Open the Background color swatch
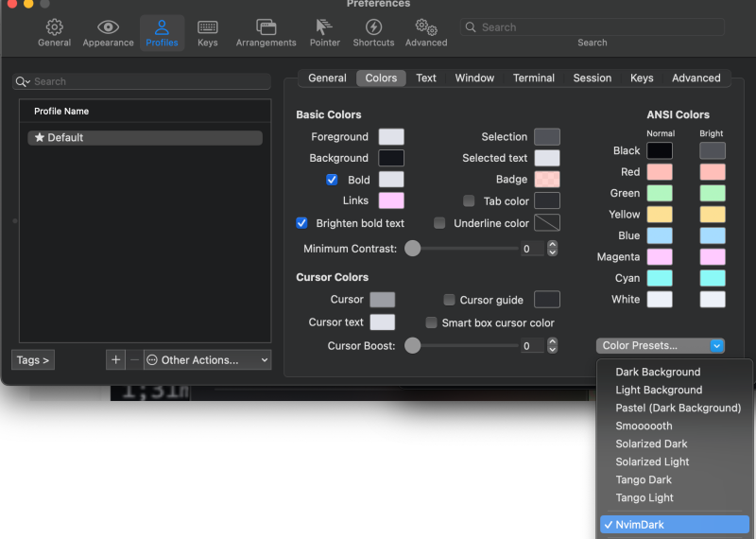The image size is (756, 539). click(391, 158)
